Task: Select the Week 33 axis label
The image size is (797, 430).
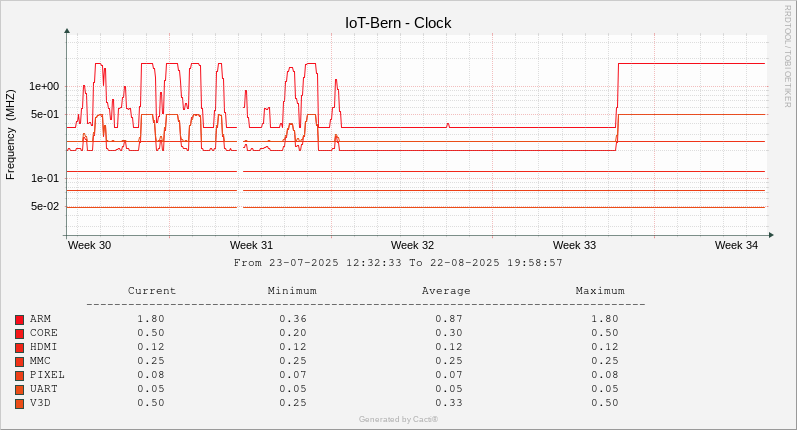Action: point(574,245)
